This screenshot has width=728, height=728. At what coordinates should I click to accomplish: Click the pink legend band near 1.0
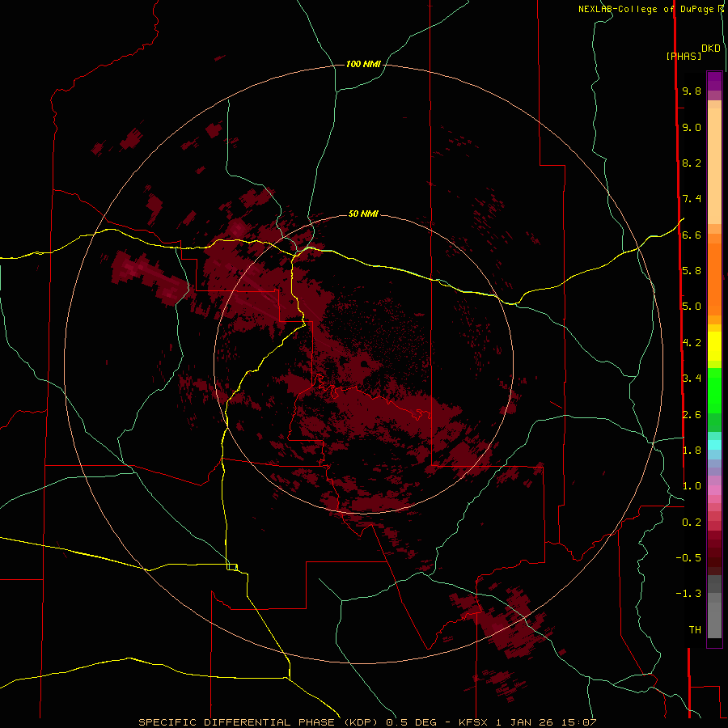pos(714,490)
